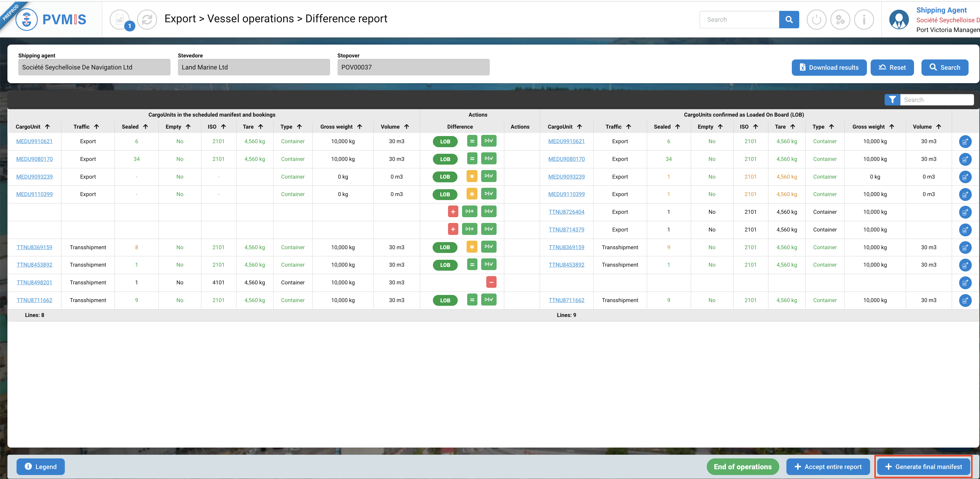
Task: Click the Stopover input field
Action: pyautogui.click(x=413, y=67)
